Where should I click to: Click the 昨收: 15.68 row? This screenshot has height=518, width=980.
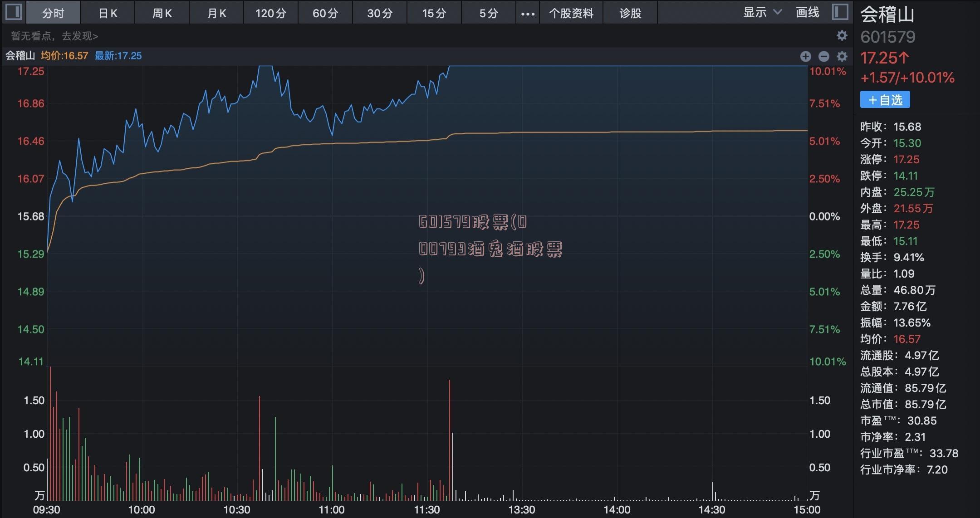click(x=891, y=127)
